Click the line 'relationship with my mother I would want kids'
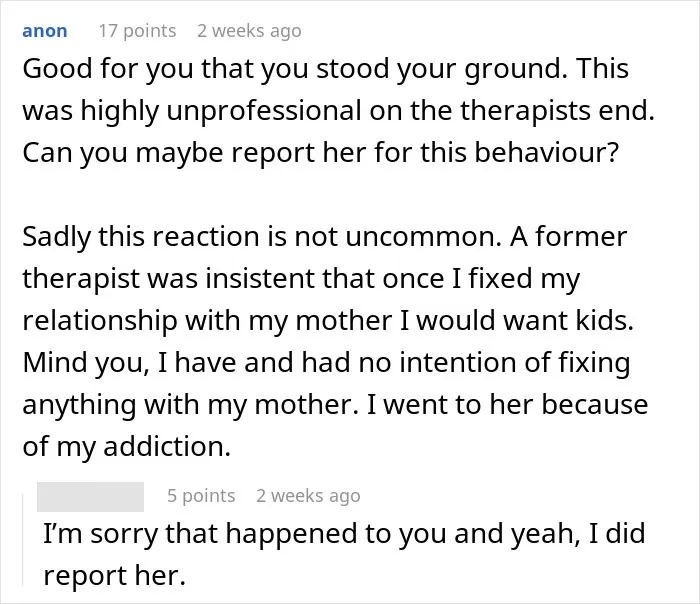This screenshot has width=700, height=604. 328,321
